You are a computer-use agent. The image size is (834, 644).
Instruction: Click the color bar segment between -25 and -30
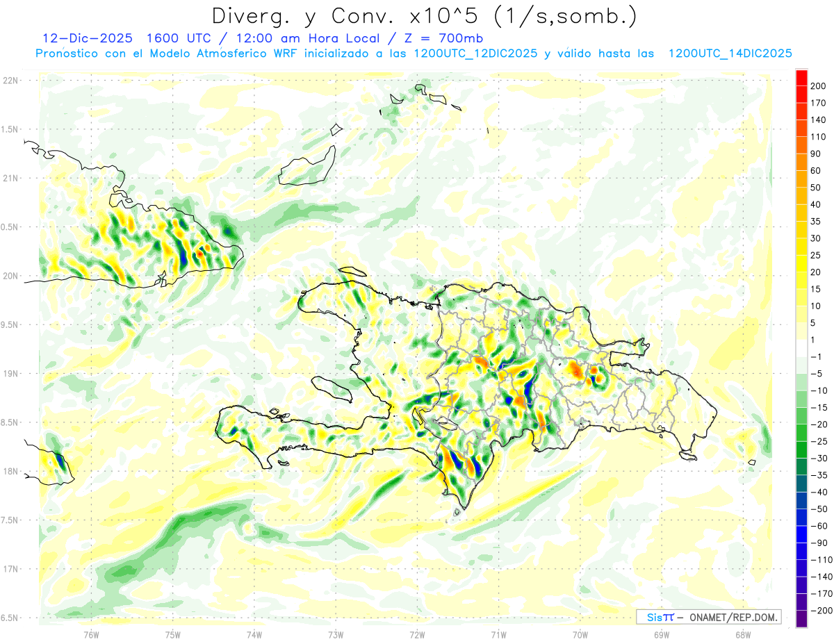pos(801,450)
